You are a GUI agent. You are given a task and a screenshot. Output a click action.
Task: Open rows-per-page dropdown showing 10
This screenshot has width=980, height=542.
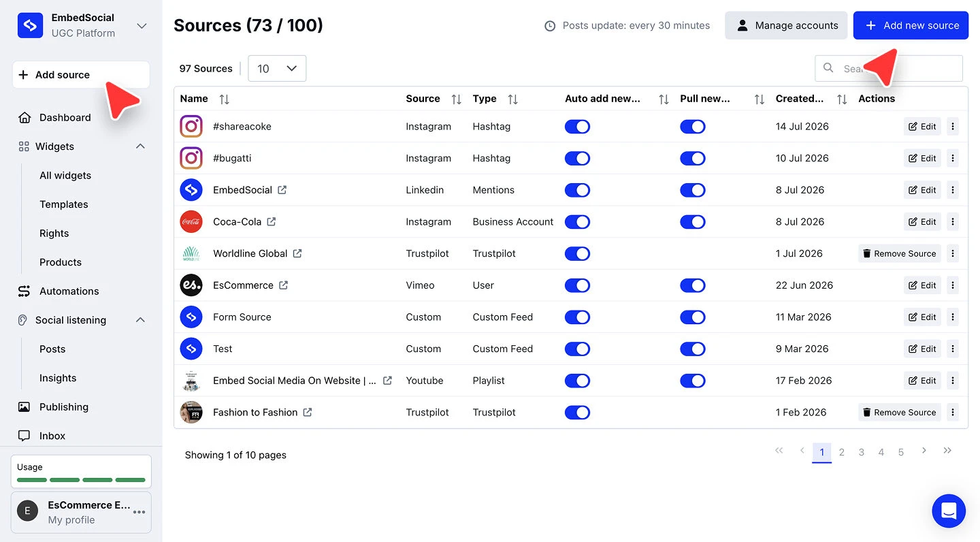point(277,68)
